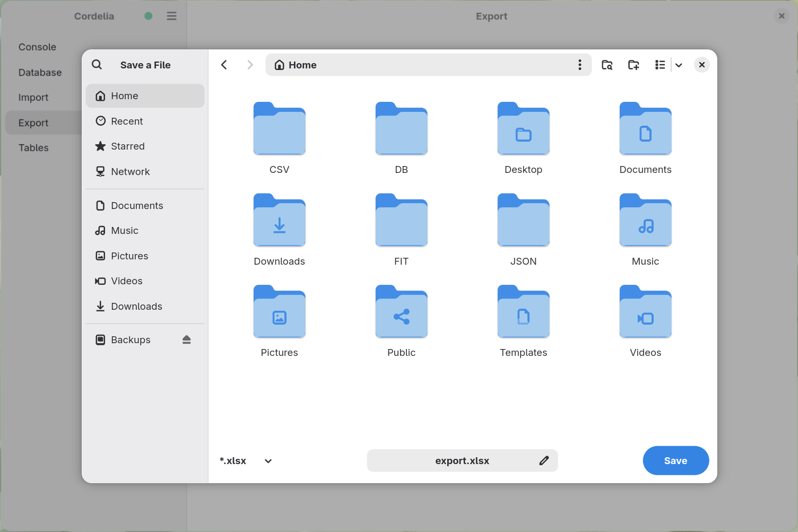Select the JSON folder

click(523, 230)
